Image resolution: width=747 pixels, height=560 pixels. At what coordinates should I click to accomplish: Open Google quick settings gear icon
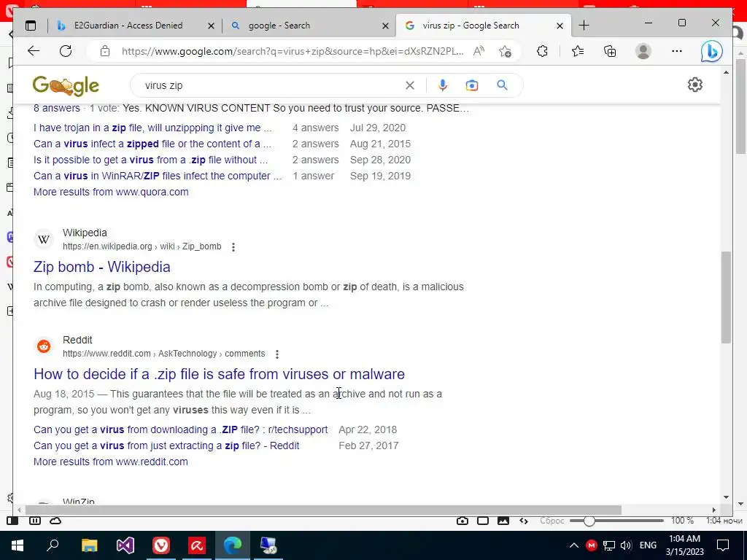point(695,85)
